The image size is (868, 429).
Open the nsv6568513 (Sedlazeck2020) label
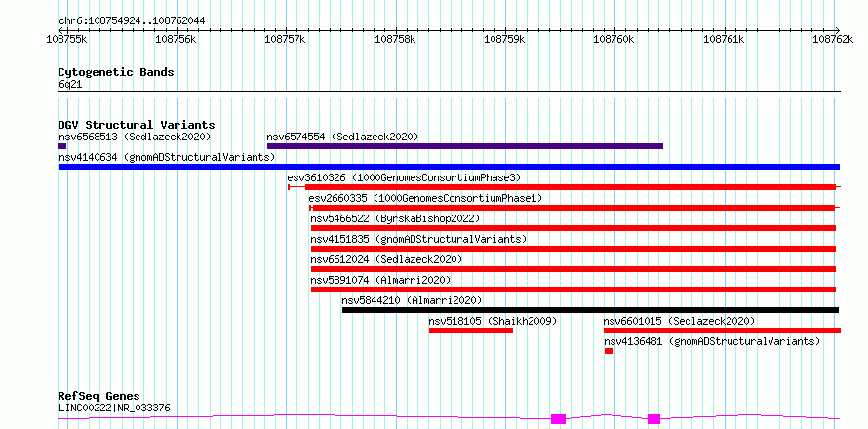135,136
